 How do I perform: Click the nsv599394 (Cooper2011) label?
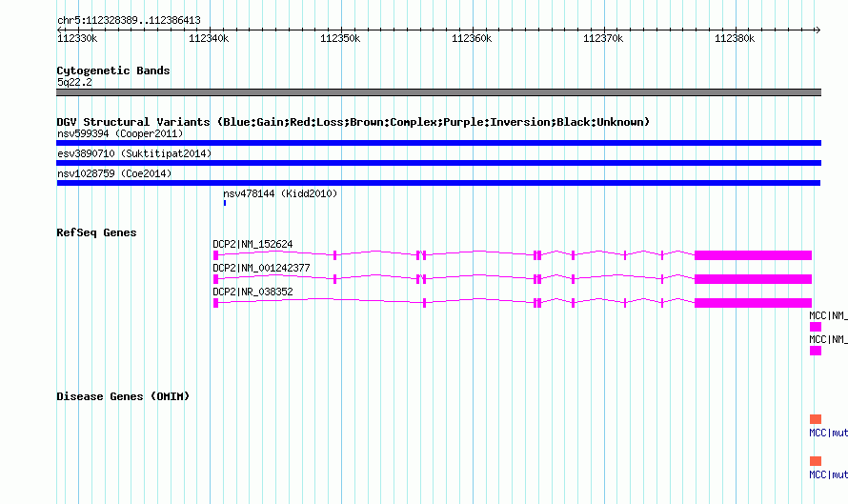tap(120, 133)
